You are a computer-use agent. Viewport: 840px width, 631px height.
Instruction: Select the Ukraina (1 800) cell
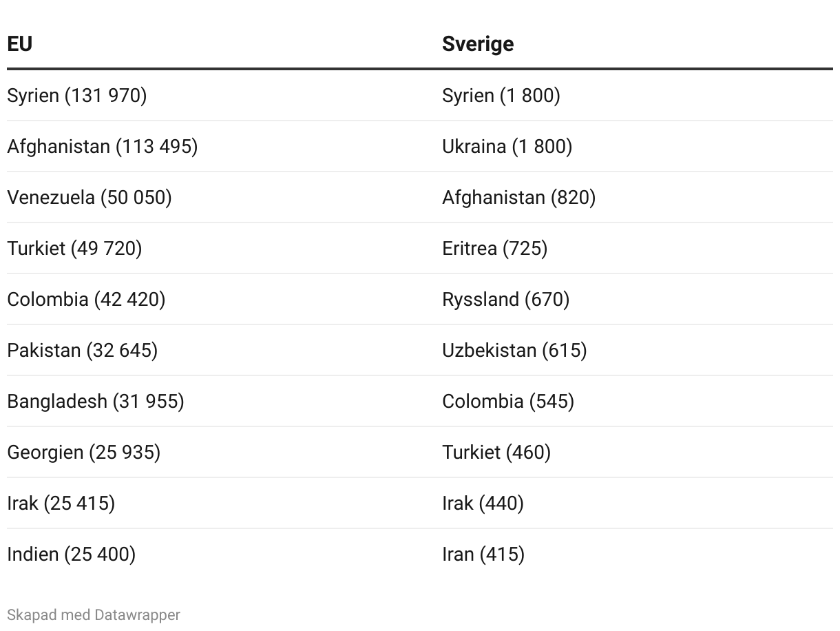507,146
